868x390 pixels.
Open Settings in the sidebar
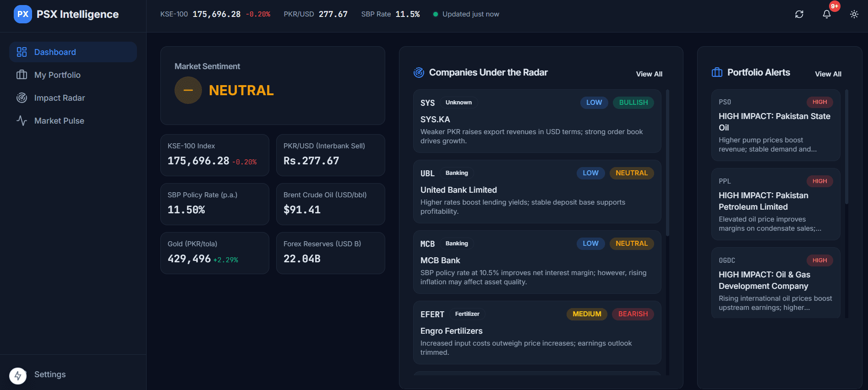pyautogui.click(x=50, y=374)
